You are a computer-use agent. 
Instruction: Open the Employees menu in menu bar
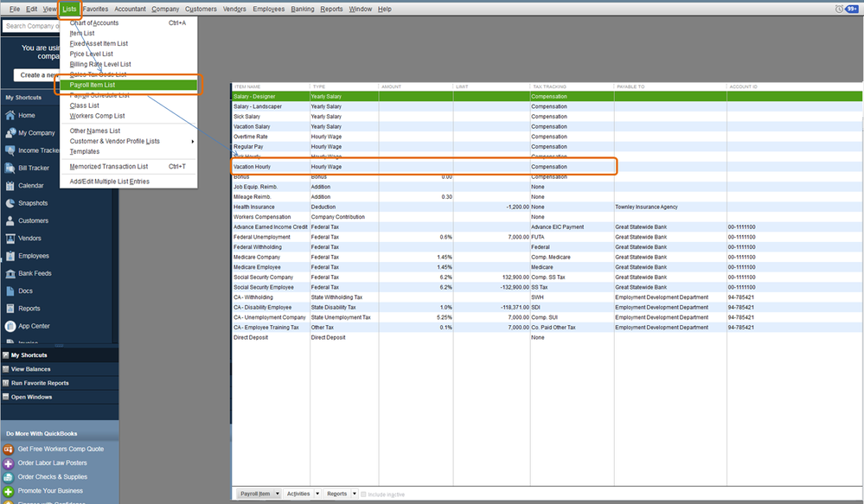[x=269, y=9]
